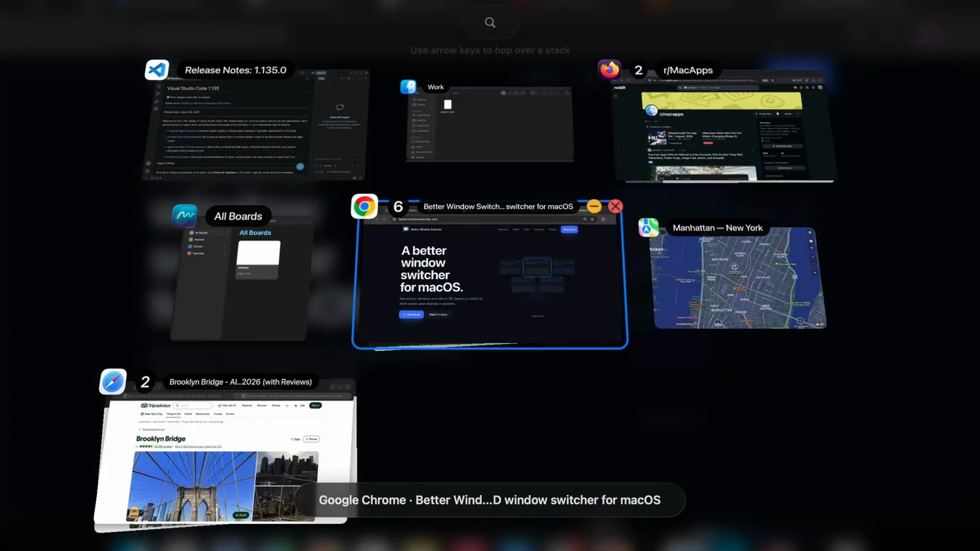Minimize the selected Chrome window with yellow button
The height and width of the screenshot is (551, 980).
pyautogui.click(x=594, y=206)
